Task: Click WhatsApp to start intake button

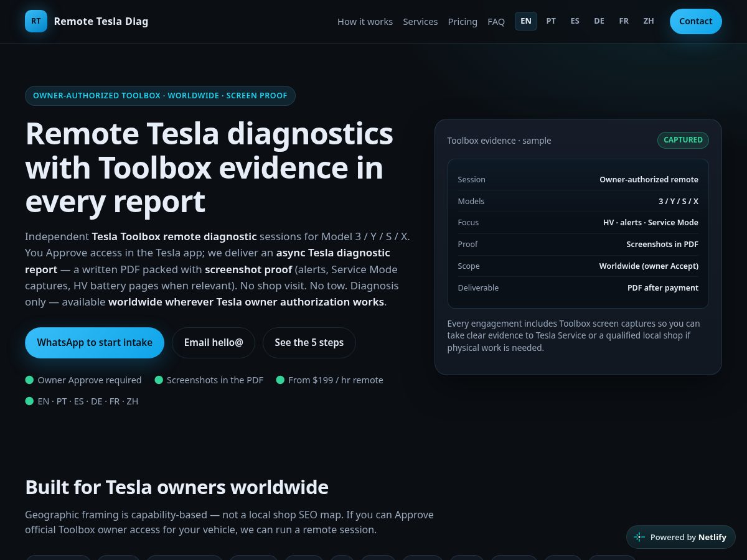Action: point(95,343)
